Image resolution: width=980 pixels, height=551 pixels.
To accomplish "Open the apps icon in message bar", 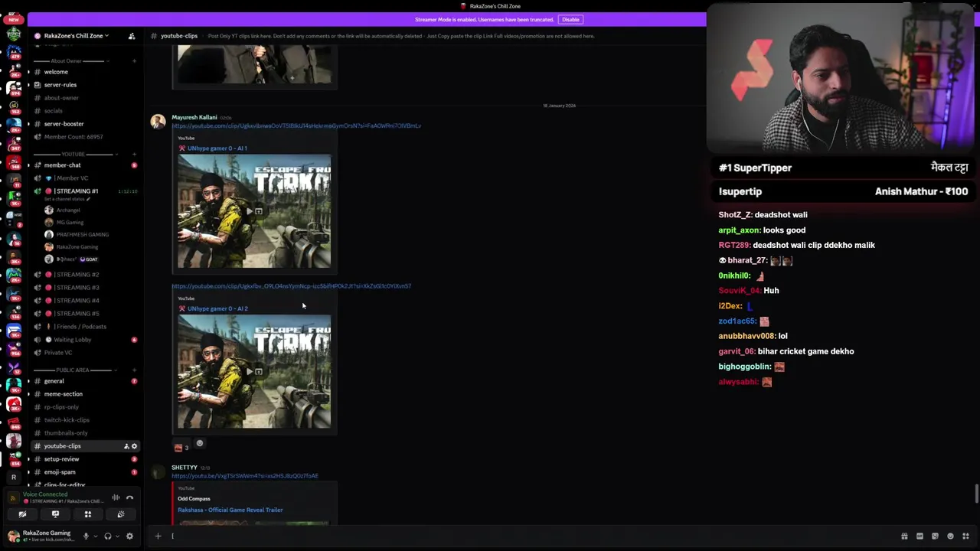I will 965,536.
